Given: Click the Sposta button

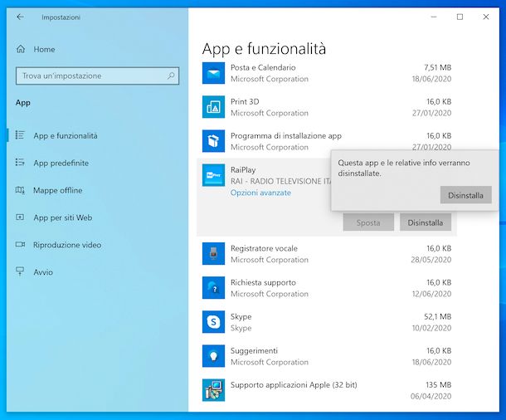Looking at the screenshot, I should coord(368,222).
